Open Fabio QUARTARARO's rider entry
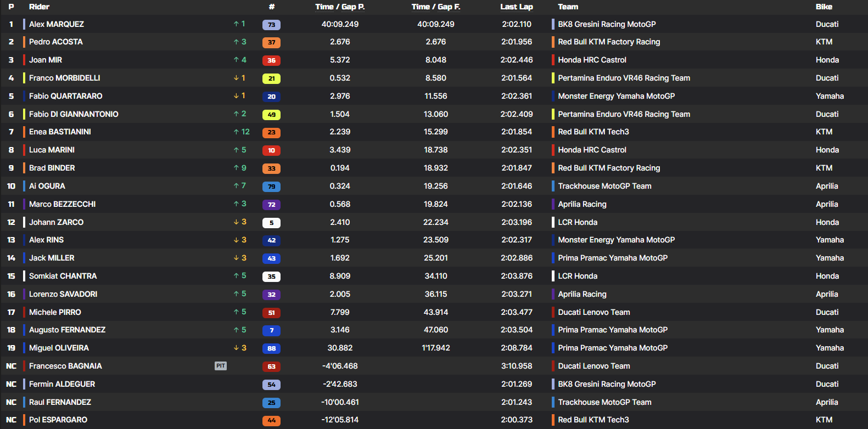Screen dimensions: 868x429 pos(65,96)
